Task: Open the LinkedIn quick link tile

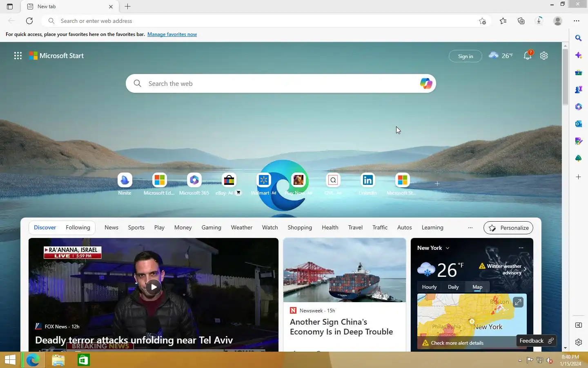Action: 367,184
